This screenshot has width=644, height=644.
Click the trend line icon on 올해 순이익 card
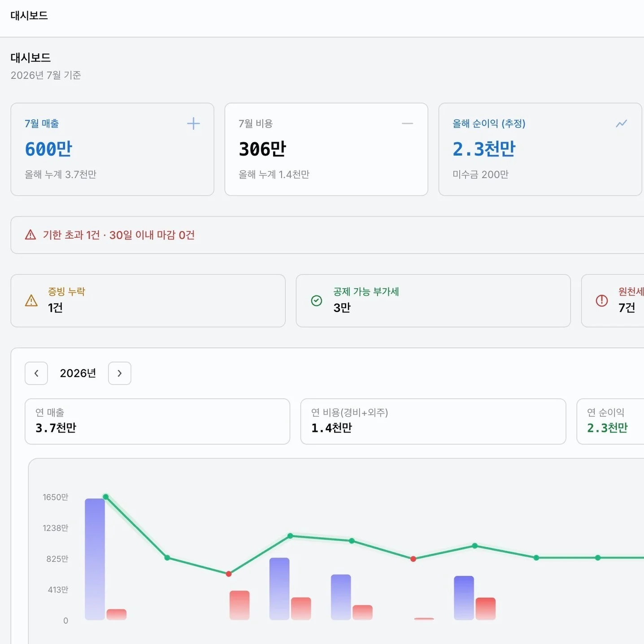(621, 123)
